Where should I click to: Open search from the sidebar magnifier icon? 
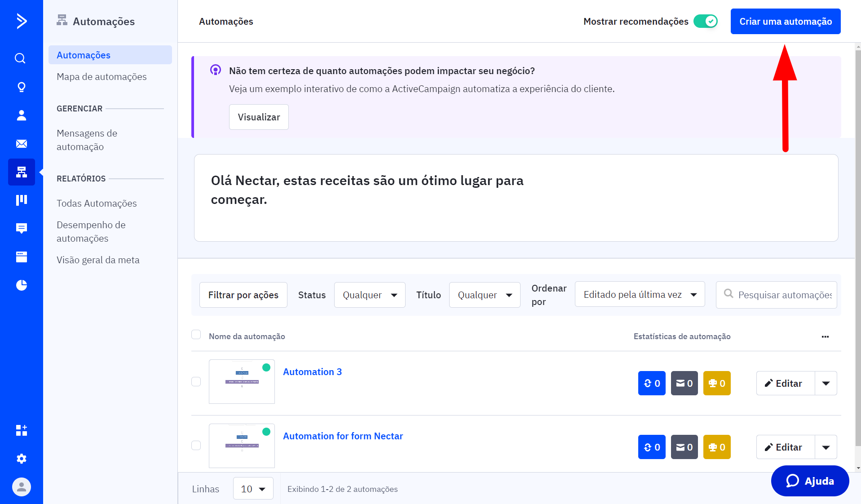tap(20, 58)
